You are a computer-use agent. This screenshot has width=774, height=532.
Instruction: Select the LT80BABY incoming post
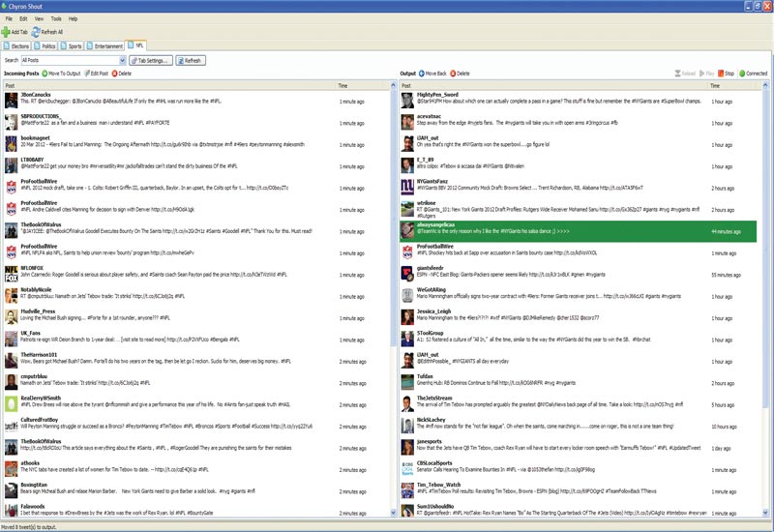[196, 165]
